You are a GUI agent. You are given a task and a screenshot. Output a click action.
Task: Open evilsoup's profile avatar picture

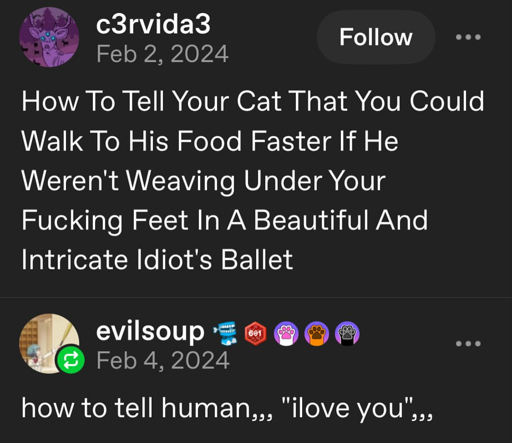49,344
